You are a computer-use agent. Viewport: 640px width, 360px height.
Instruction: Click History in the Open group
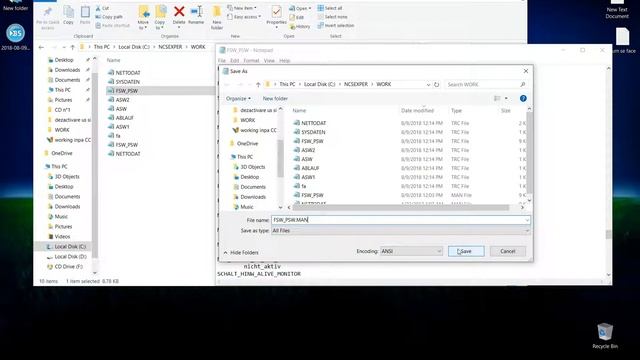pos(300,27)
